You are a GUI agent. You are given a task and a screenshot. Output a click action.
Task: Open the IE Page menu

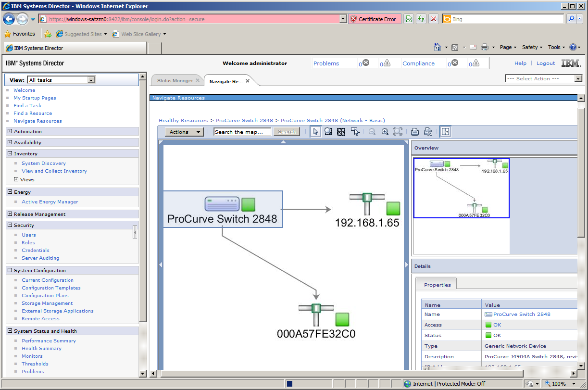pos(508,47)
